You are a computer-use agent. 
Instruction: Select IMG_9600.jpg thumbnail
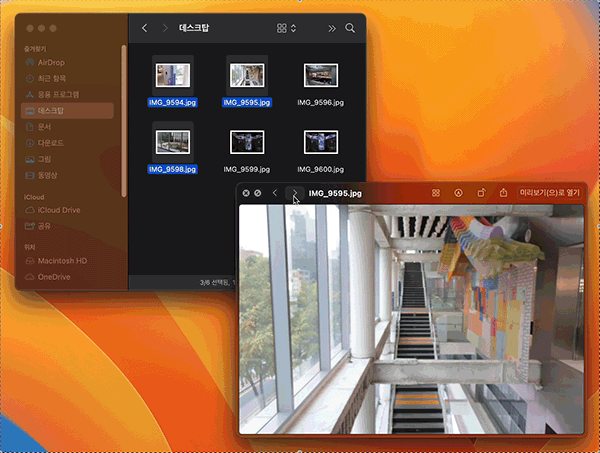pos(321,142)
